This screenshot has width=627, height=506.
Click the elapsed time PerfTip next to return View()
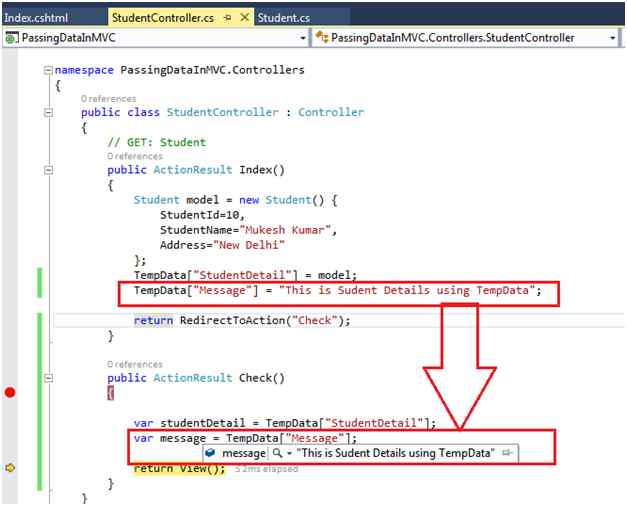pos(266,468)
